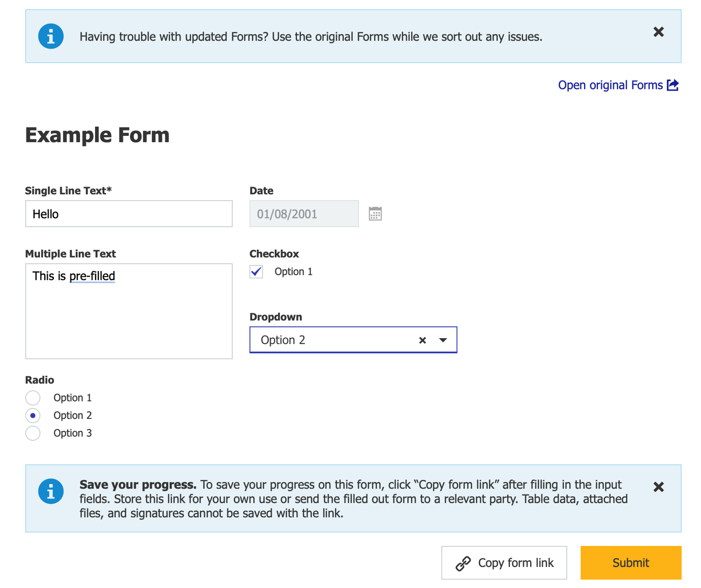The height and width of the screenshot is (588, 701).
Task: Click the Date input showing 01/08/2001
Action: tap(304, 214)
